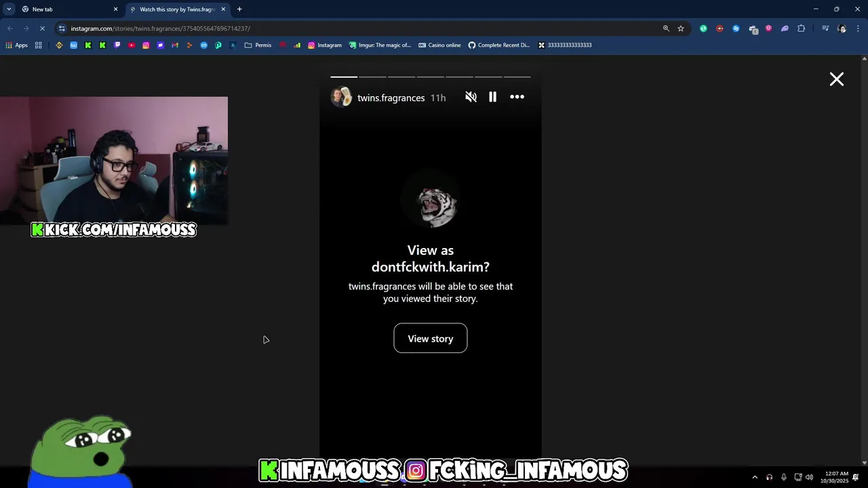868x488 pixels.
Task: Open the tab groups grid icon
Action: (x=39, y=45)
